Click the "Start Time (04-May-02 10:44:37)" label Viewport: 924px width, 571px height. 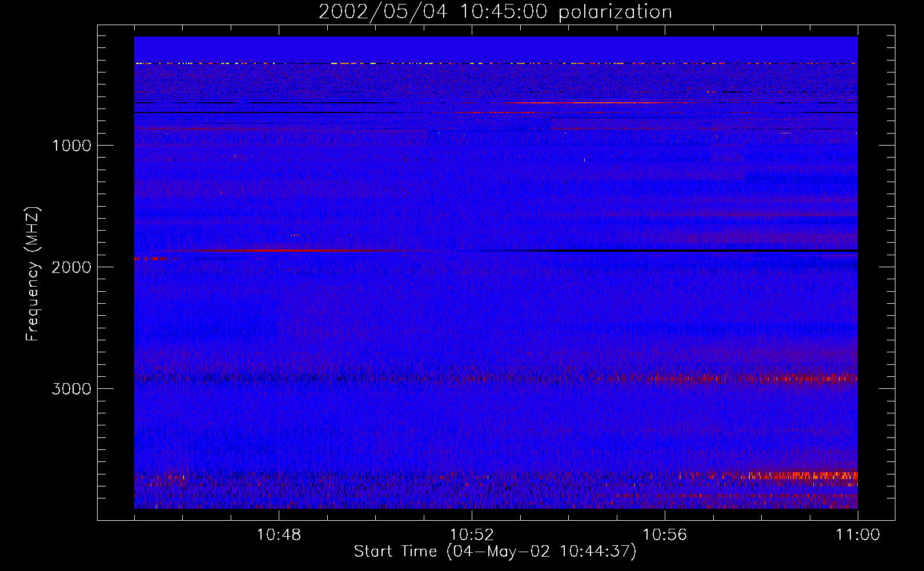click(x=495, y=552)
